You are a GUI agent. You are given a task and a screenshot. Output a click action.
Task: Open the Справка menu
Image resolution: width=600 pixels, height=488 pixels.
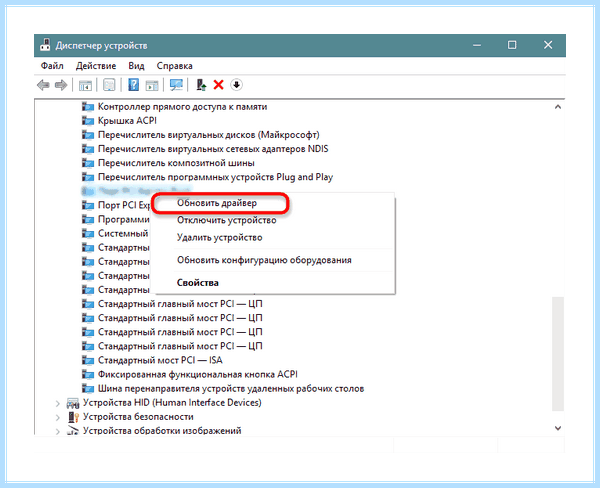pyautogui.click(x=174, y=66)
